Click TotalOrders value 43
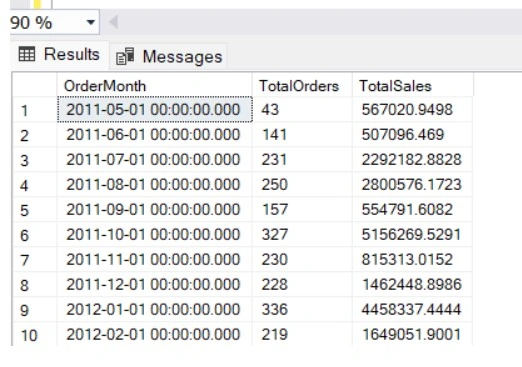522x367 pixels. point(302,110)
